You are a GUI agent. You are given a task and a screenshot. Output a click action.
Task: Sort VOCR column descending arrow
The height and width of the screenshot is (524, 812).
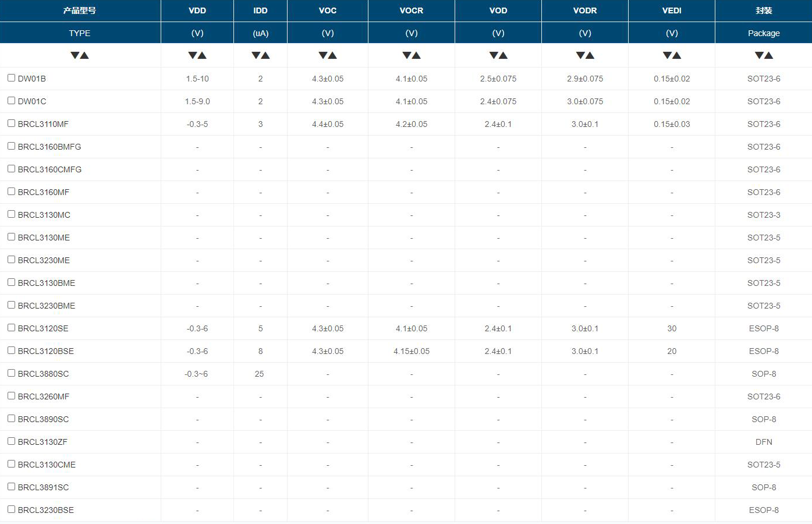pyautogui.click(x=407, y=55)
